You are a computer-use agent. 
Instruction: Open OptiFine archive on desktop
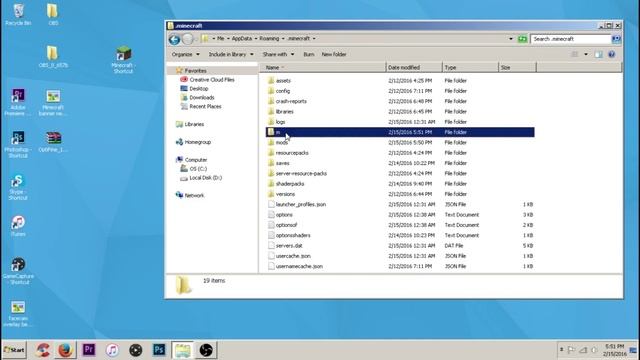click(53, 142)
